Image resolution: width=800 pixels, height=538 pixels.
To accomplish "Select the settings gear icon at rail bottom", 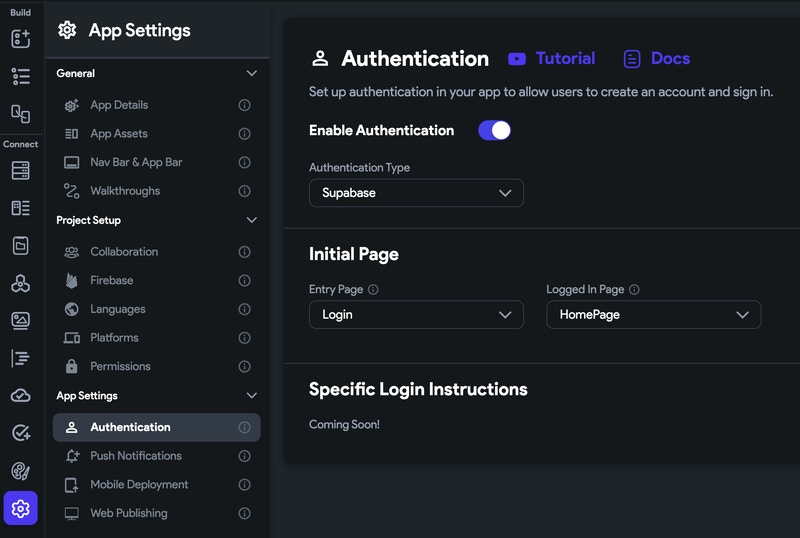I will (x=20, y=508).
